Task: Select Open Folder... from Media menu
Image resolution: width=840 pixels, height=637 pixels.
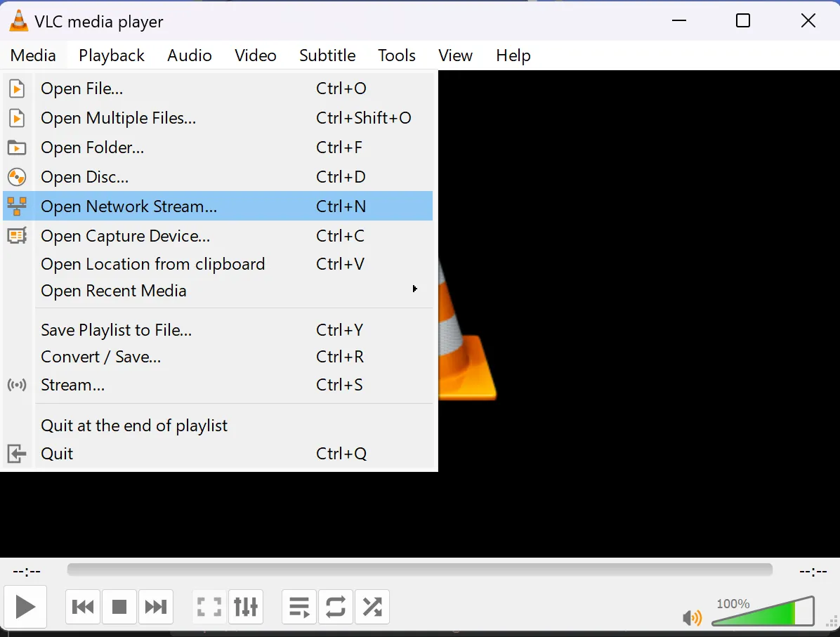Action: pyautogui.click(x=218, y=147)
